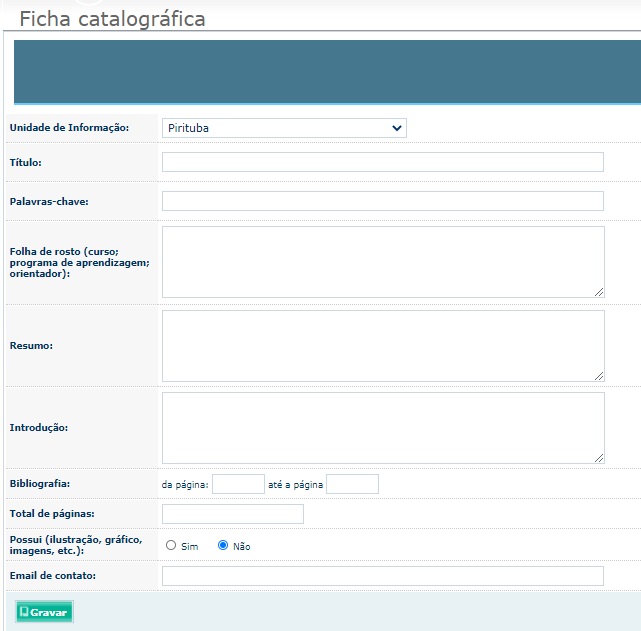
Task: Click the save icon on the Gravar button
Action: (24, 612)
